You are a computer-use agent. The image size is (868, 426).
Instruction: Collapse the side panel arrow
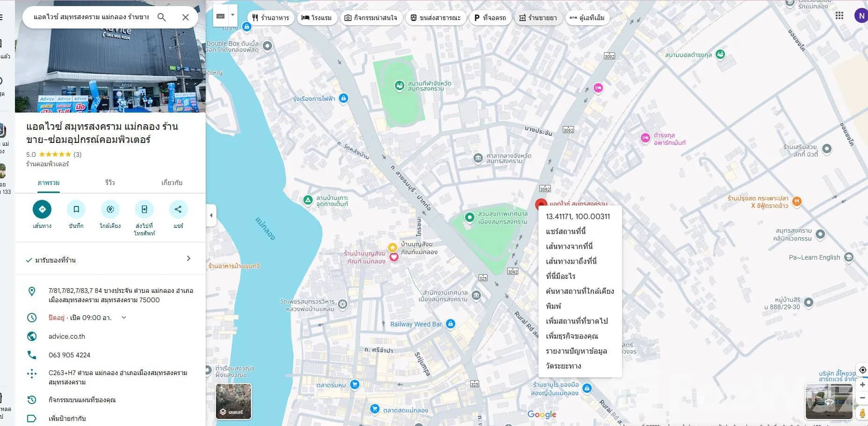[x=211, y=215]
